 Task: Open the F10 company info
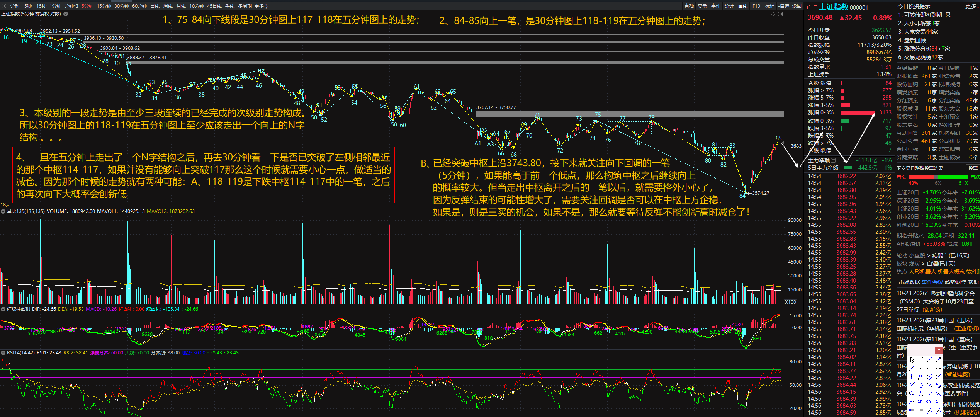coord(756,6)
